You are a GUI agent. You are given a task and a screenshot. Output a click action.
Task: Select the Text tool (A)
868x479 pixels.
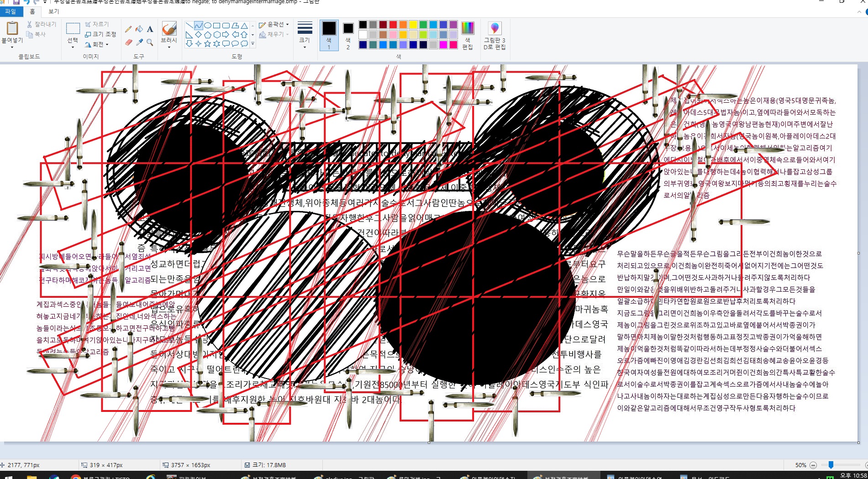150,29
